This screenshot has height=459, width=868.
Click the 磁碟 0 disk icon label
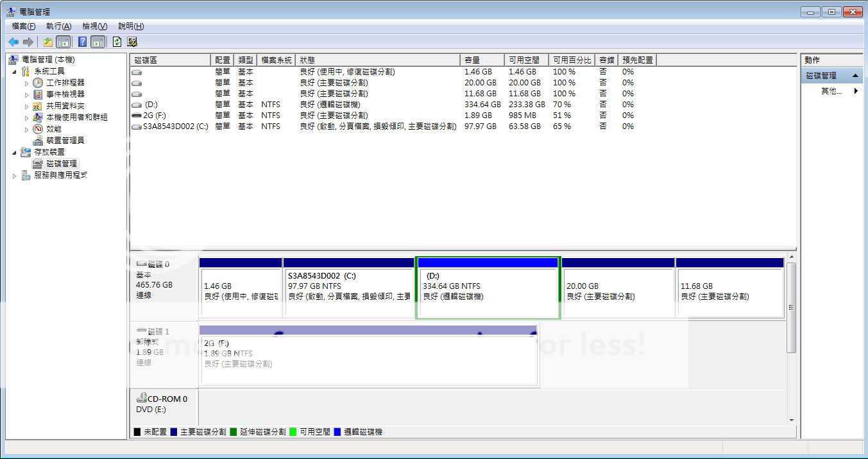(x=153, y=264)
